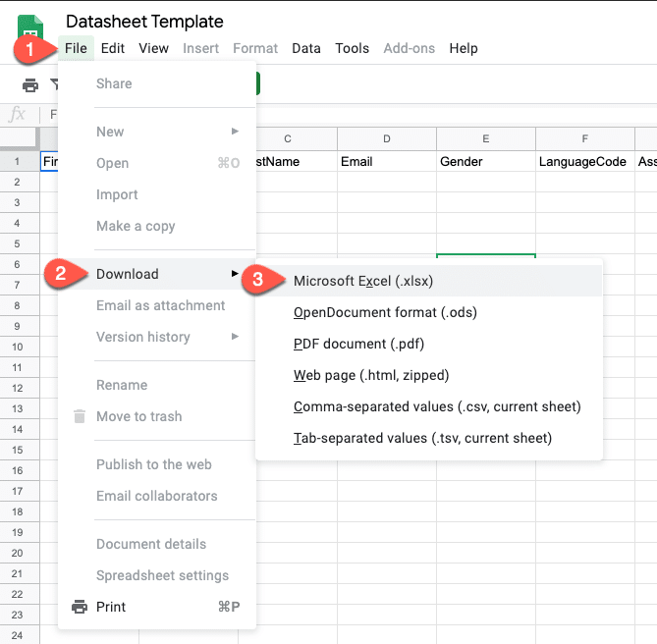The image size is (657, 644).
Task: Download as PDF document (.pdf)
Action: [429, 344]
